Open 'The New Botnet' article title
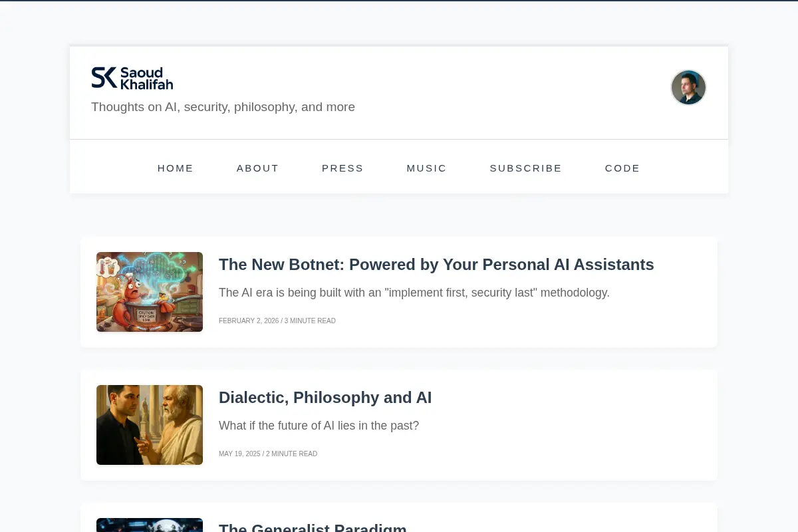 point(436,265)
